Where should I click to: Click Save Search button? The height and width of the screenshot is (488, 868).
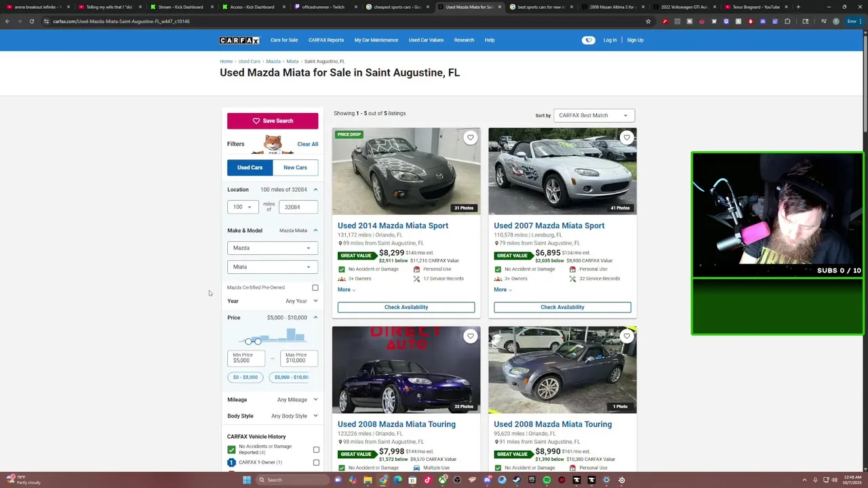pos(273,121)
